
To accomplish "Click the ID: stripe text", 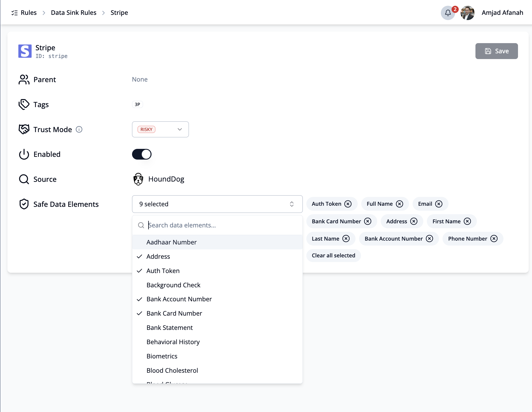I will 52,56.
